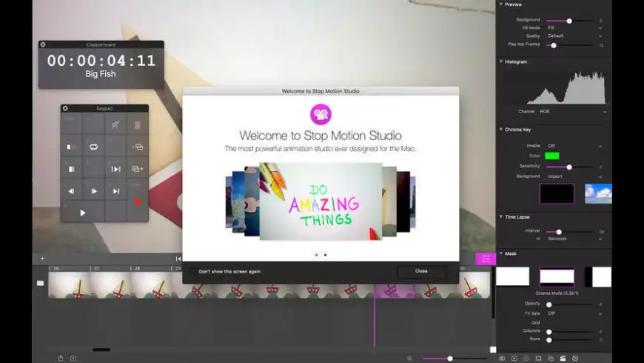Select the full white mask thumbnail

coord(512,276)
